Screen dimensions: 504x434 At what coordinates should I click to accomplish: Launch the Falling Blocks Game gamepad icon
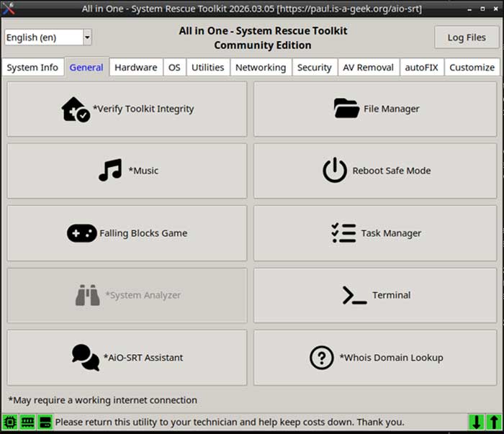pyautogui.click(x=81, y=233)
